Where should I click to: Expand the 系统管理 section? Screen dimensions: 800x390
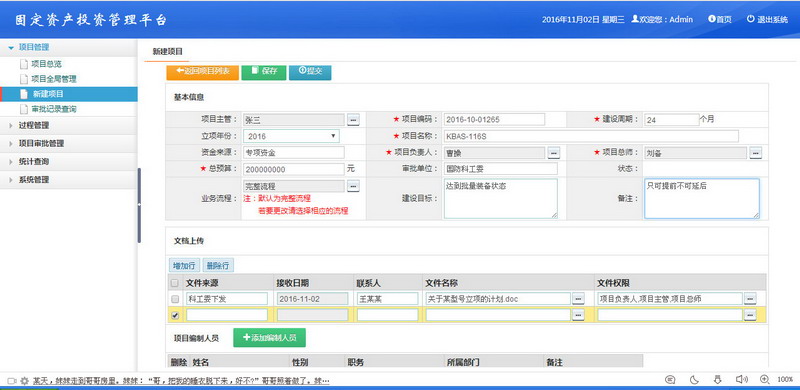[68, 180]
